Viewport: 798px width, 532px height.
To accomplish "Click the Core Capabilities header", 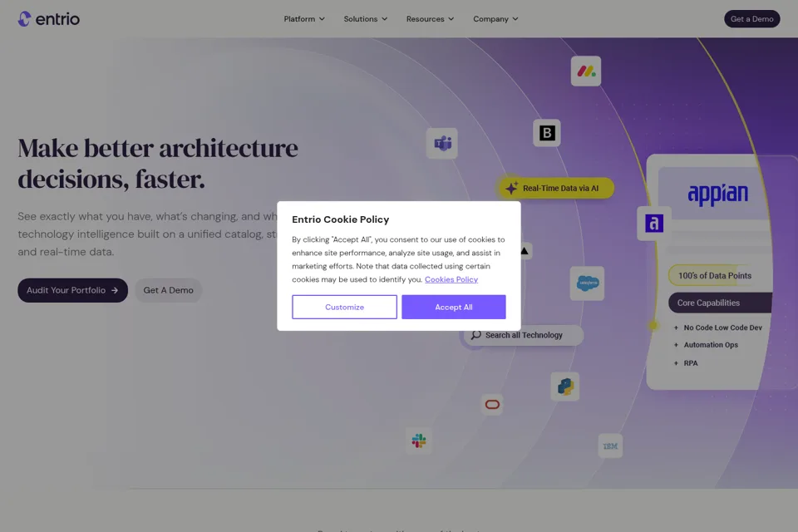I will tap(720, 303).
